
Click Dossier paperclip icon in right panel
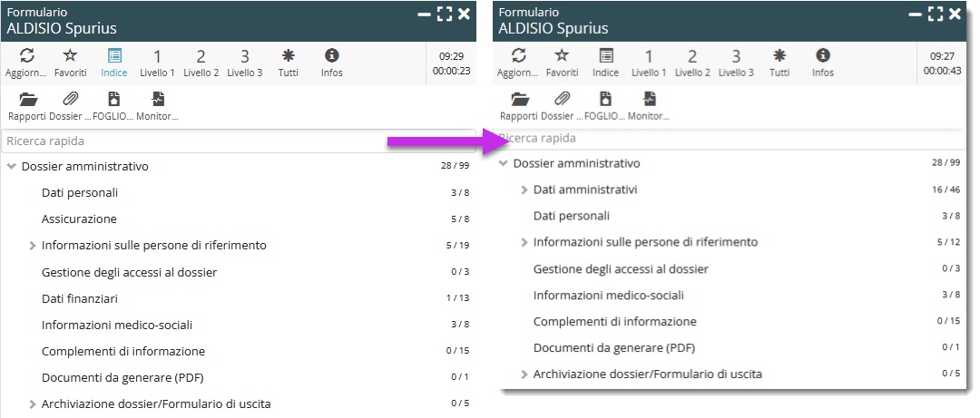coord(562,100)
